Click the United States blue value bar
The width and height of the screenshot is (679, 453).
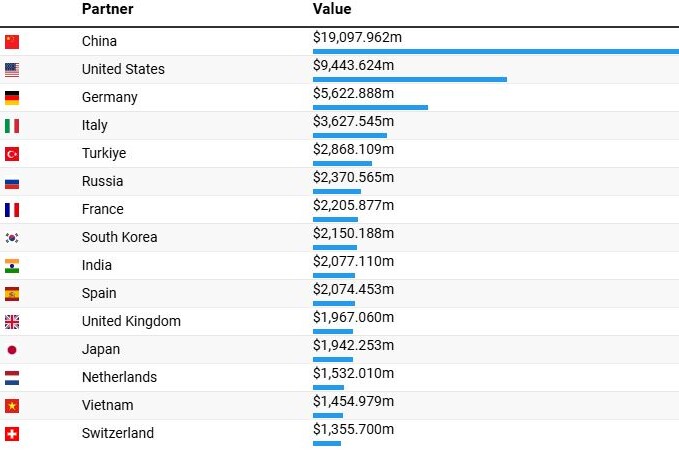pos(410,79)
